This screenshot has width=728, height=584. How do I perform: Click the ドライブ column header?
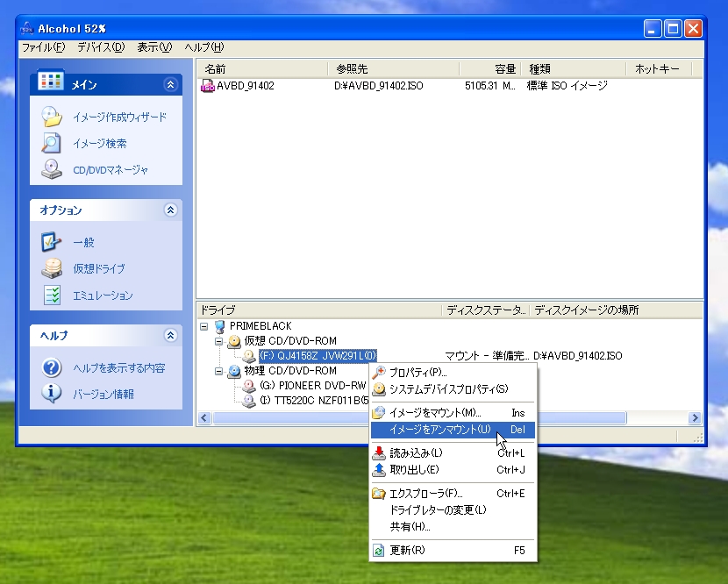pyautogui.click(x=319, y=310)
